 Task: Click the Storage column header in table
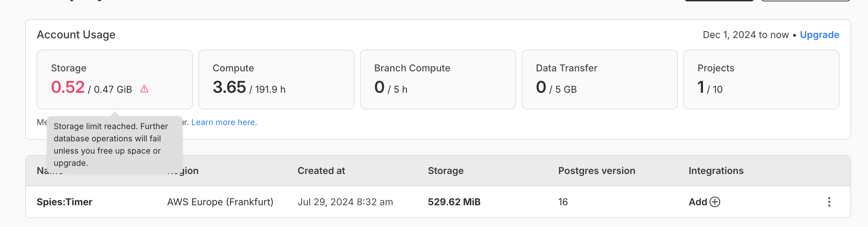tap(446, 171)
